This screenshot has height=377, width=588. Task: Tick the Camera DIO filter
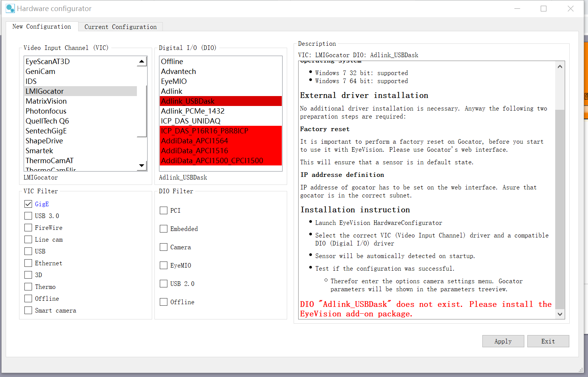click(164, 247)
